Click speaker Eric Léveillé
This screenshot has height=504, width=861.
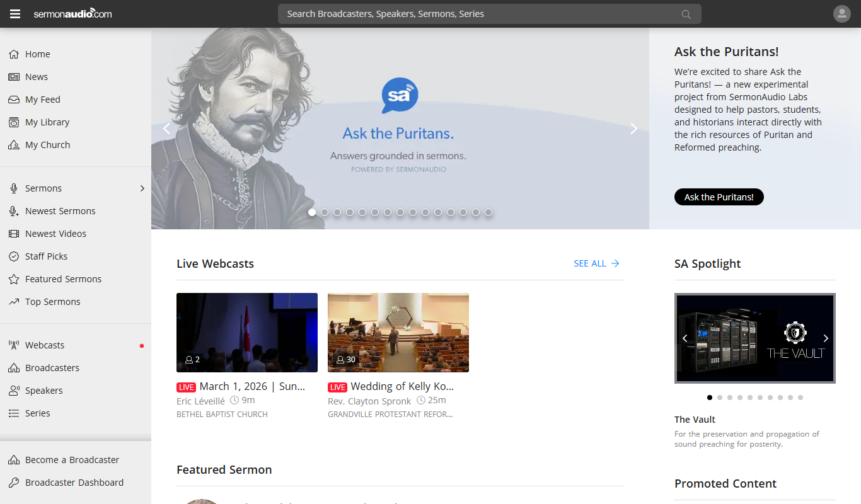(x=200, y=401)
